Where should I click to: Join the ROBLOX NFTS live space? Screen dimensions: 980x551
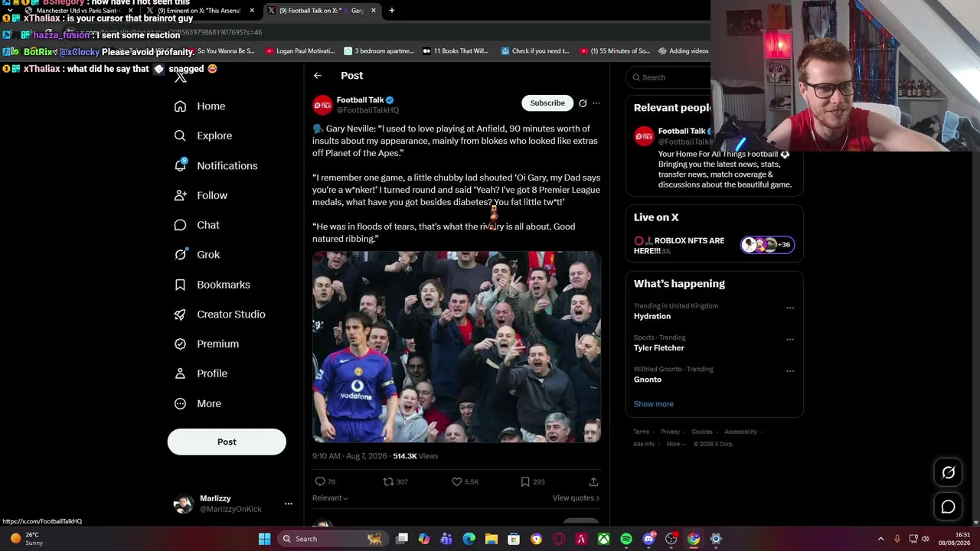(714, 245)
